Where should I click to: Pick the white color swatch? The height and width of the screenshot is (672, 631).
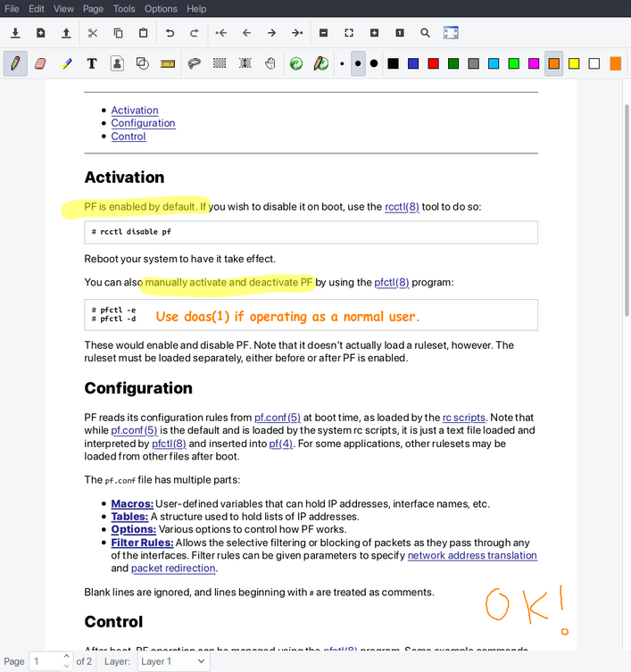tap(594, 63)
